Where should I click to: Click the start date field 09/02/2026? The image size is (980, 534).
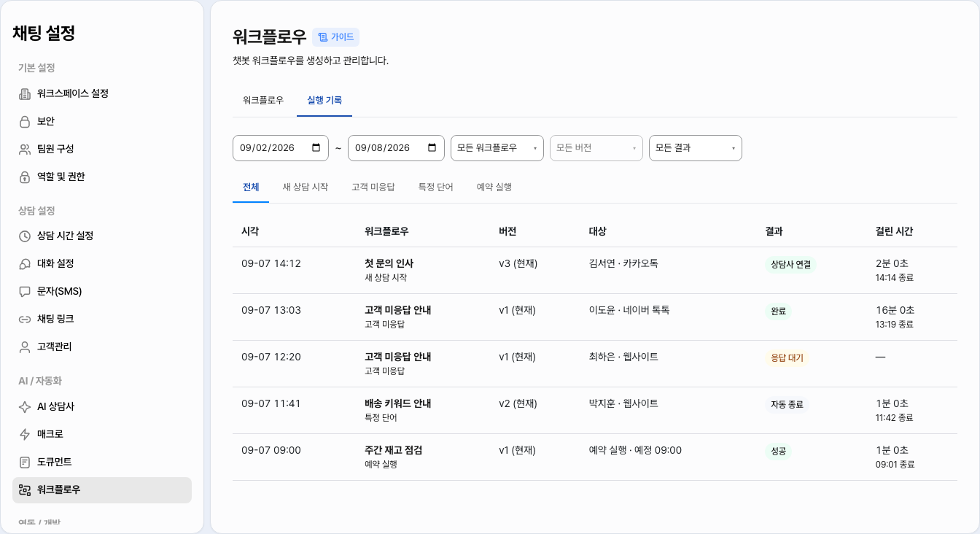281,148
